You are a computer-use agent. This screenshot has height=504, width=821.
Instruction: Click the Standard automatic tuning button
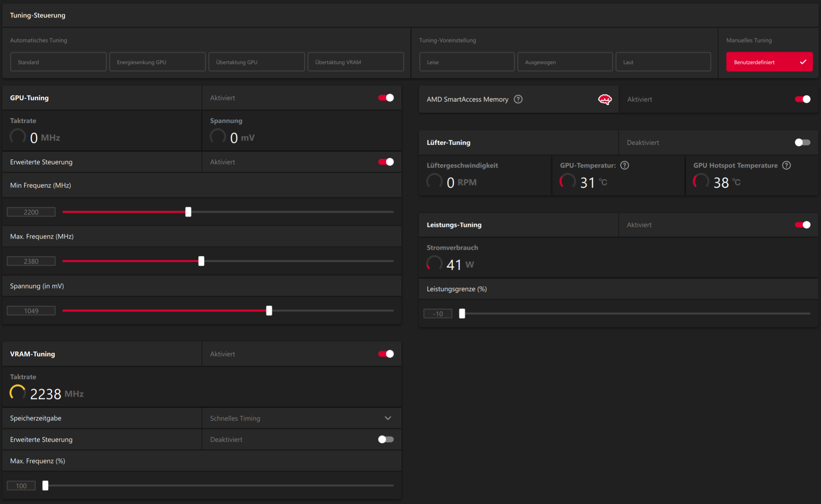58,62
